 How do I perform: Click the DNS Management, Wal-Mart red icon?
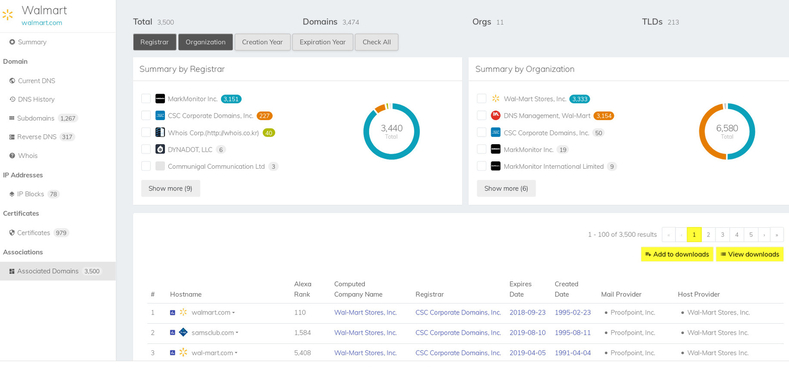coord(496,116)
